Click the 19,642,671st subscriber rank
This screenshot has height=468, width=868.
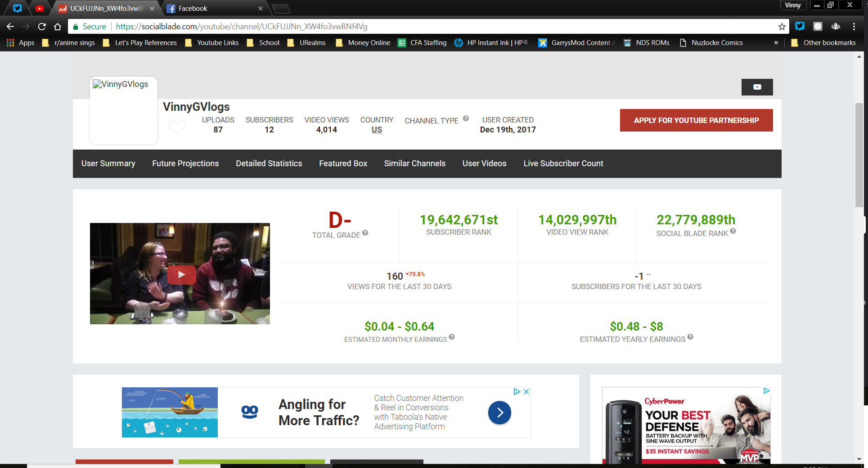(x=459, y=220)
